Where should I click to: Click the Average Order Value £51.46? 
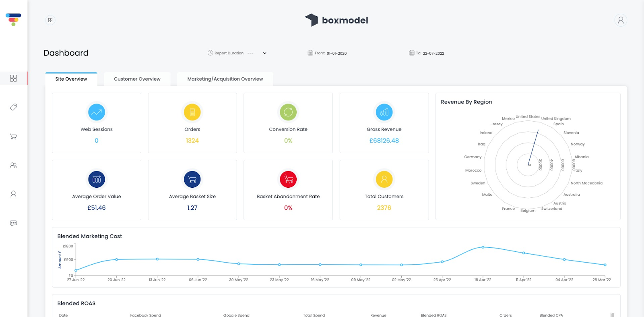tap(97, 208)
